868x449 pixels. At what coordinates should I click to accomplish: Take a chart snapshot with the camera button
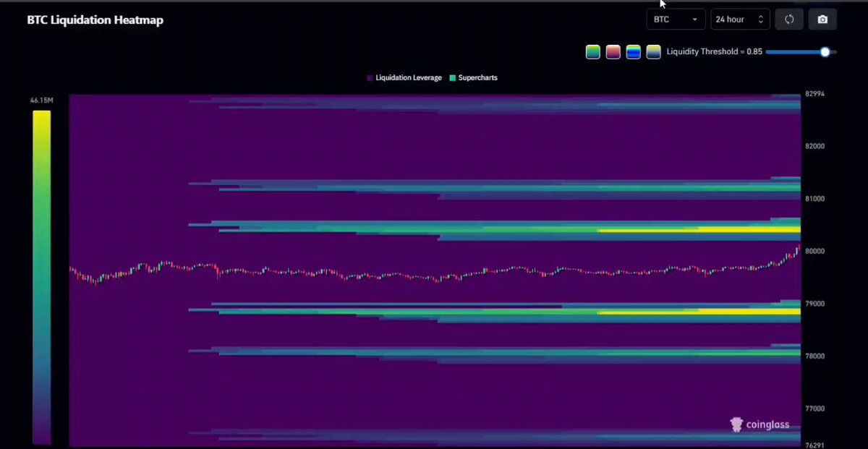click(x=822, y=20)
